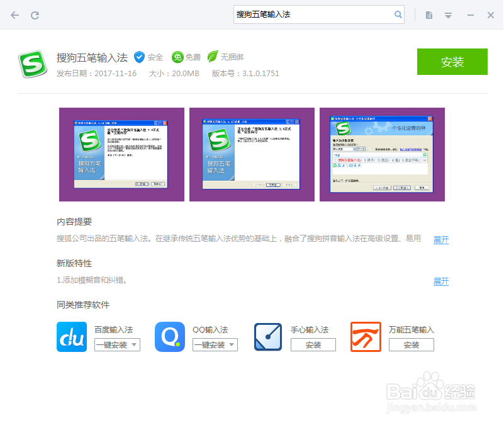Click the 版本号：3.1.0.1751 text

245,74
